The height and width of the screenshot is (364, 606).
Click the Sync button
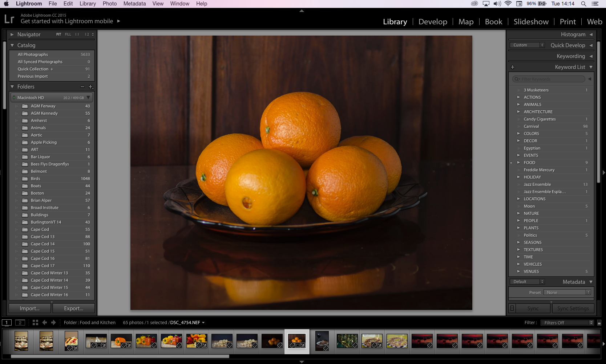(x=533, y=308)
